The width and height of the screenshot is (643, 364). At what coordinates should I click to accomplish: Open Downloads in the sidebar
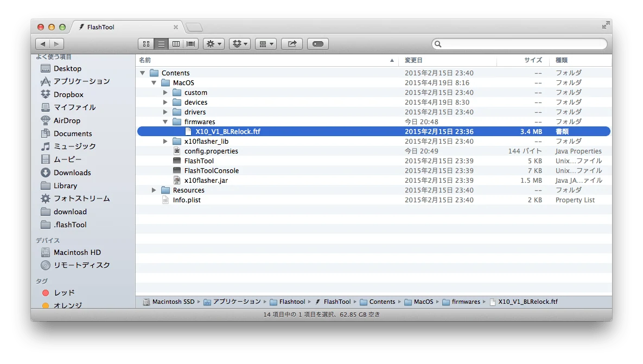(66, 173)
